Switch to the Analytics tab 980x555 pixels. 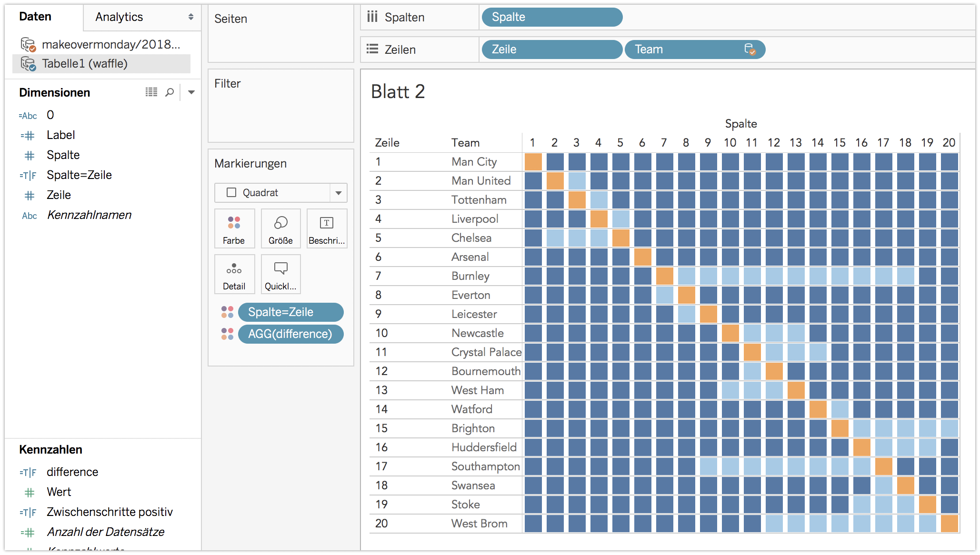click(119, 17)
